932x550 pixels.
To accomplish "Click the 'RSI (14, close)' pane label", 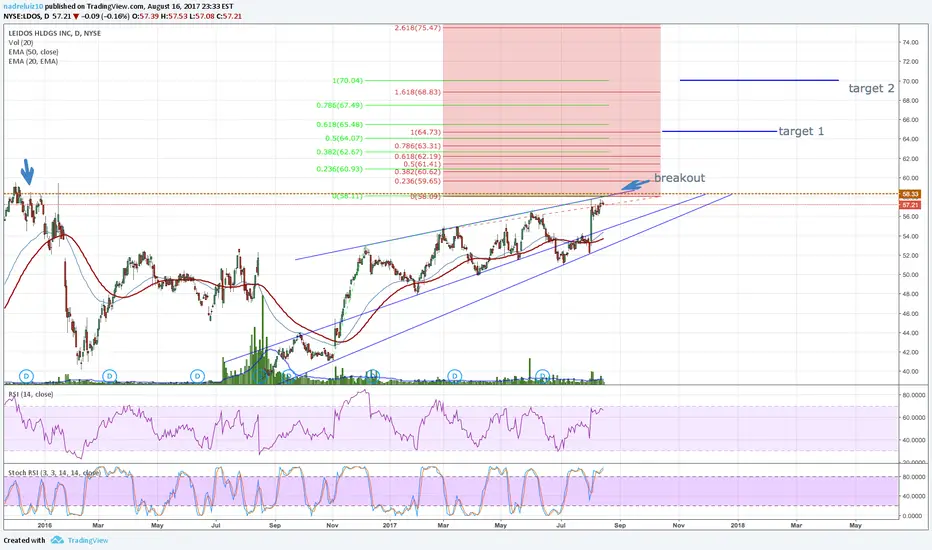I will coord(30,394).
